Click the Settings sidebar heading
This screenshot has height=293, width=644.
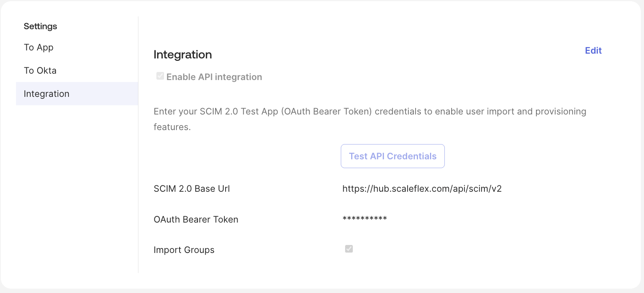pos(40,26)
